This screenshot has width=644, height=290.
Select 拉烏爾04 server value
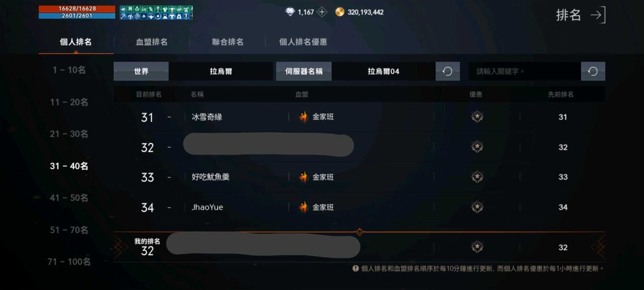383,72
